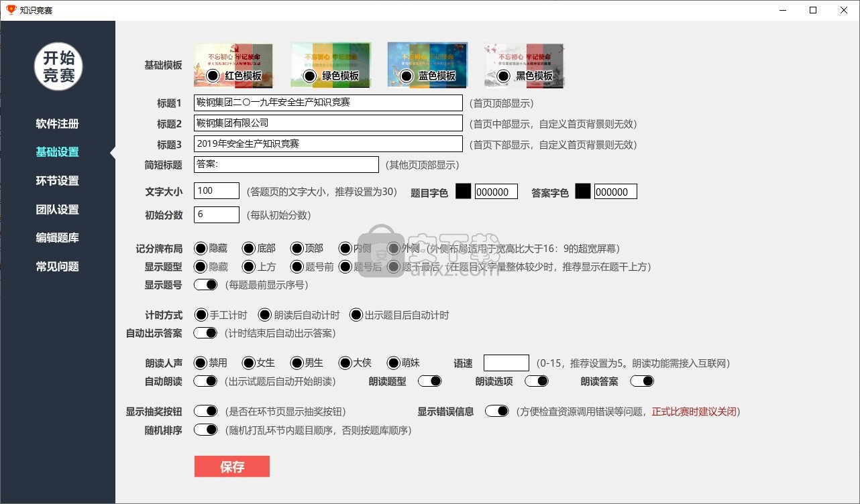Open the 题目字色 black color swatch
This screenshot has width=860, height=504.
click(463, 191)
